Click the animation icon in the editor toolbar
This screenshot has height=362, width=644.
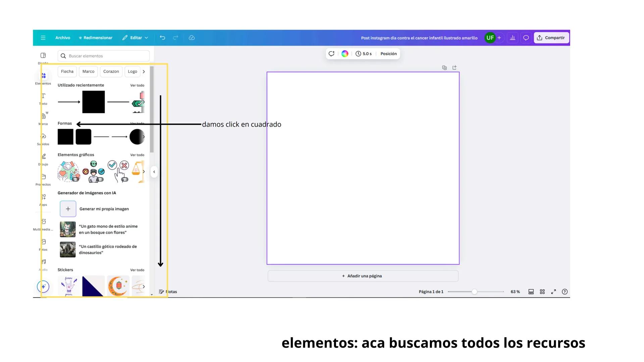[332, 54]
